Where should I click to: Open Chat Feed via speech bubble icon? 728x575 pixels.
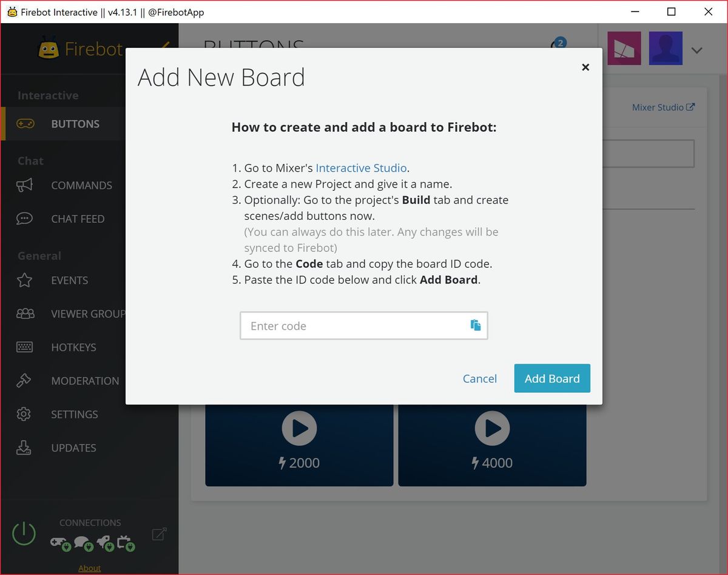click(24, 219)
